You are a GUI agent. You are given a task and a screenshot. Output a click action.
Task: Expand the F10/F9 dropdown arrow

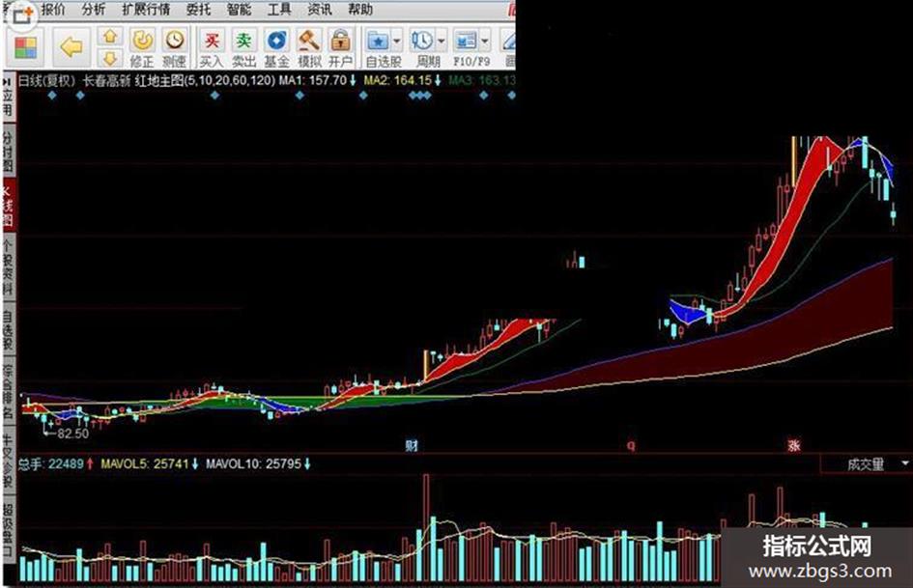(x=485, y=42)
